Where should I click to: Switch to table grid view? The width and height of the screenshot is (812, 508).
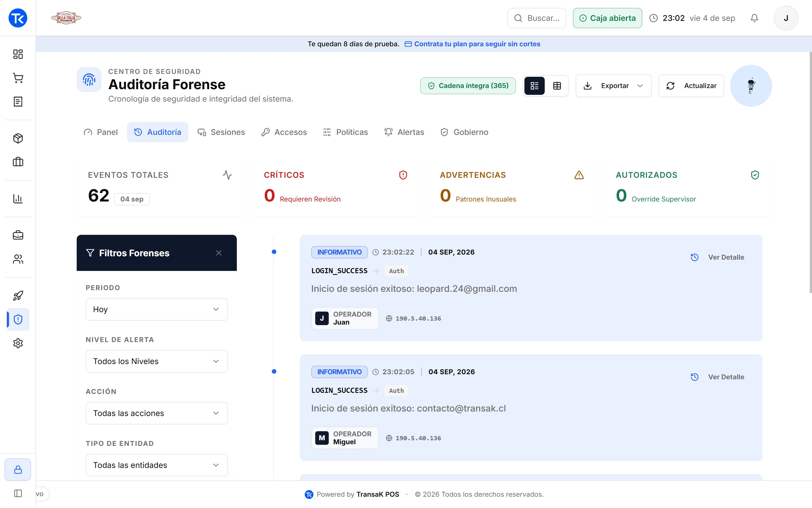[557, 86]
